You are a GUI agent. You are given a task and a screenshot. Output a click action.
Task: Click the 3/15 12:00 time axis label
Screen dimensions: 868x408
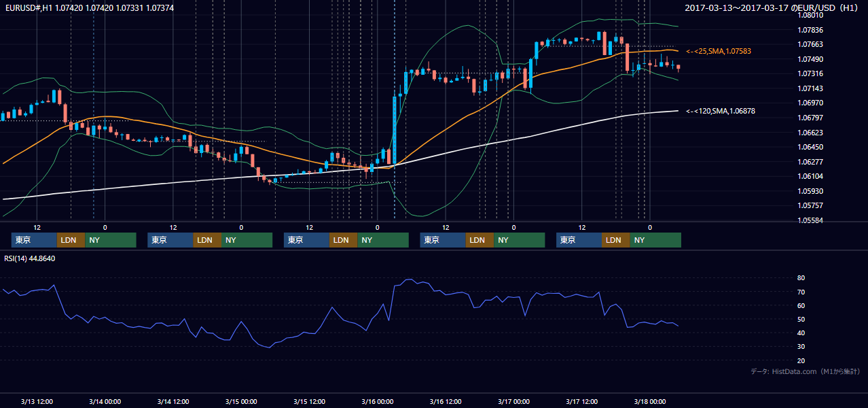click(x=309, y=401)
